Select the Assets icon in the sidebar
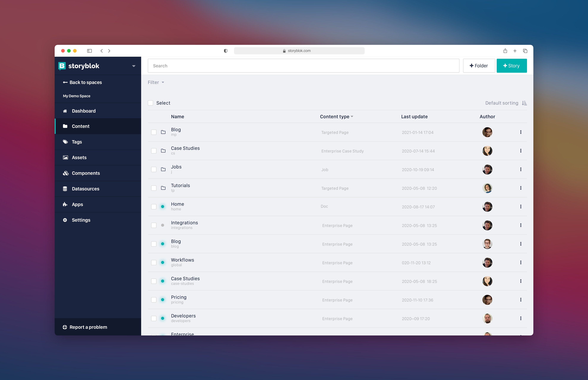 pos(65,157)
